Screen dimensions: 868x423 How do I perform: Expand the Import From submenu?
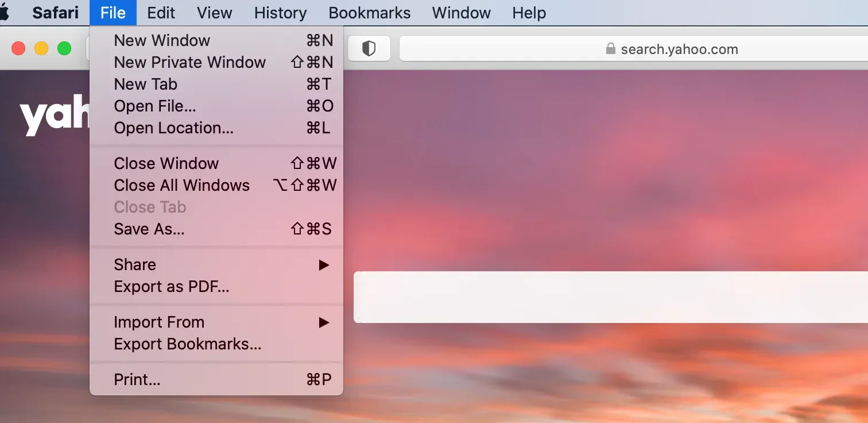tap(216, 322)
